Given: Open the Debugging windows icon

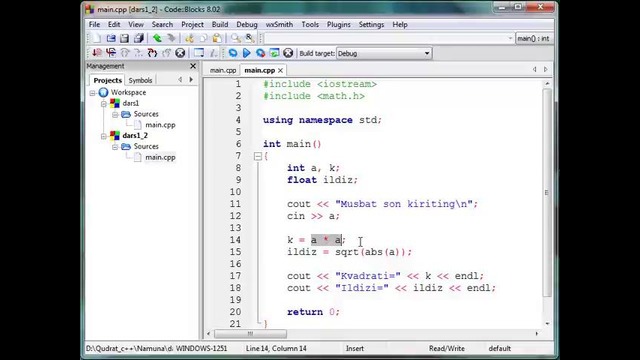Looking at the screenshot, I should click(199, 53).
